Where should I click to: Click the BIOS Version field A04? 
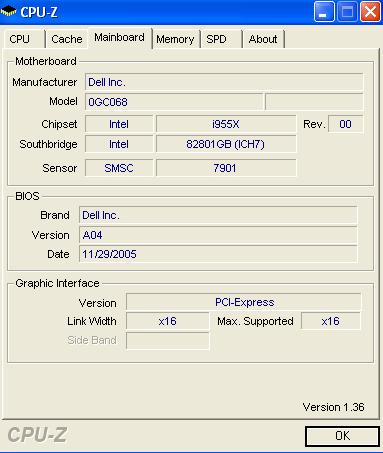click(x=218, y=235)
